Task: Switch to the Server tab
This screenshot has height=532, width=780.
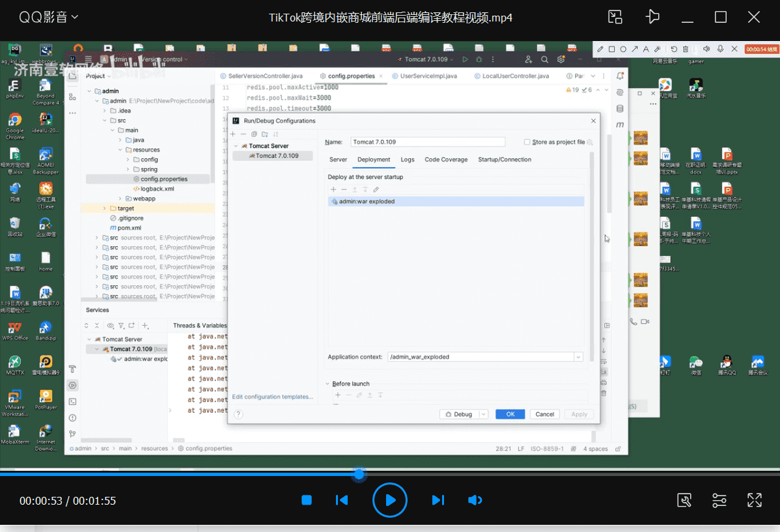Action: 338,160
